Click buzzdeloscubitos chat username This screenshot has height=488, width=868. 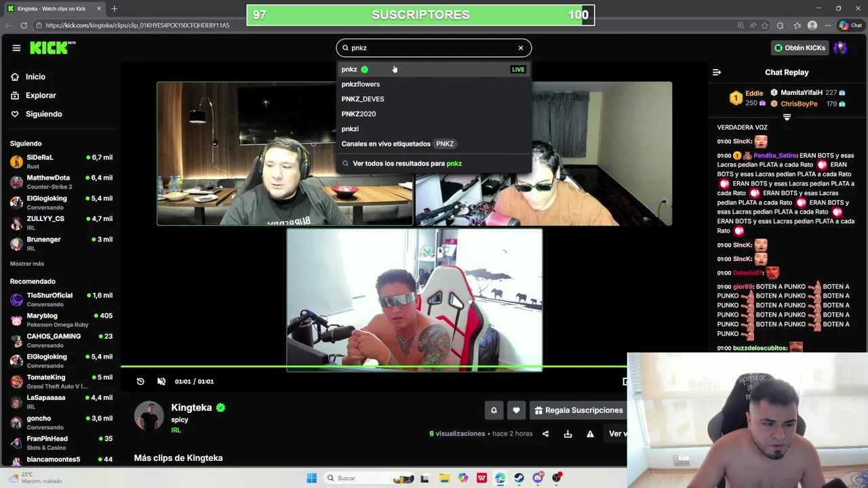[x=759, y=348]
